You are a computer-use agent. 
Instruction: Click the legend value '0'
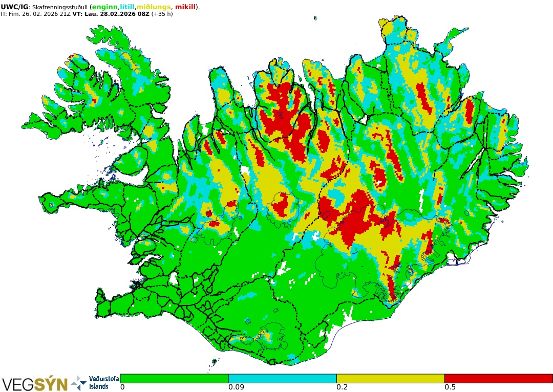(122, 387)
